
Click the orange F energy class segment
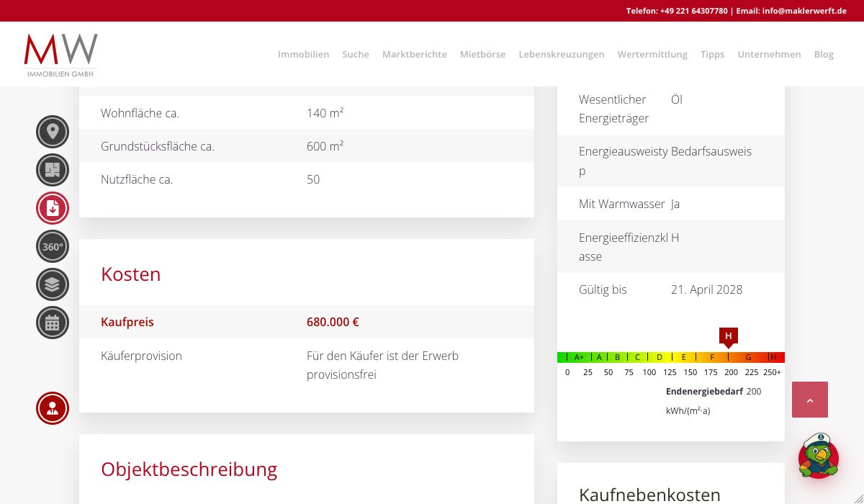coord(712,357)
